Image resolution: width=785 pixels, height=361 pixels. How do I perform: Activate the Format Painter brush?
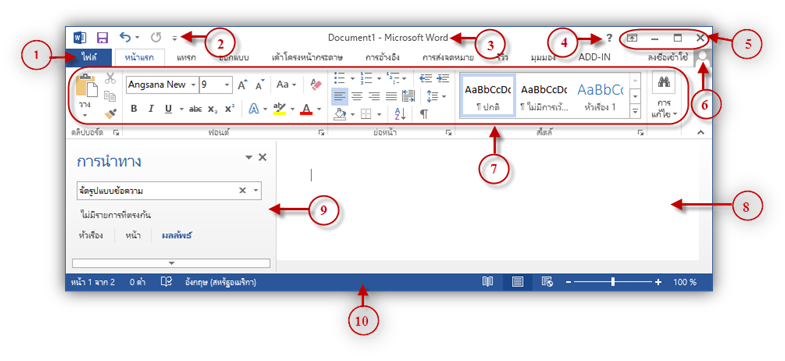tap(111, 114)
